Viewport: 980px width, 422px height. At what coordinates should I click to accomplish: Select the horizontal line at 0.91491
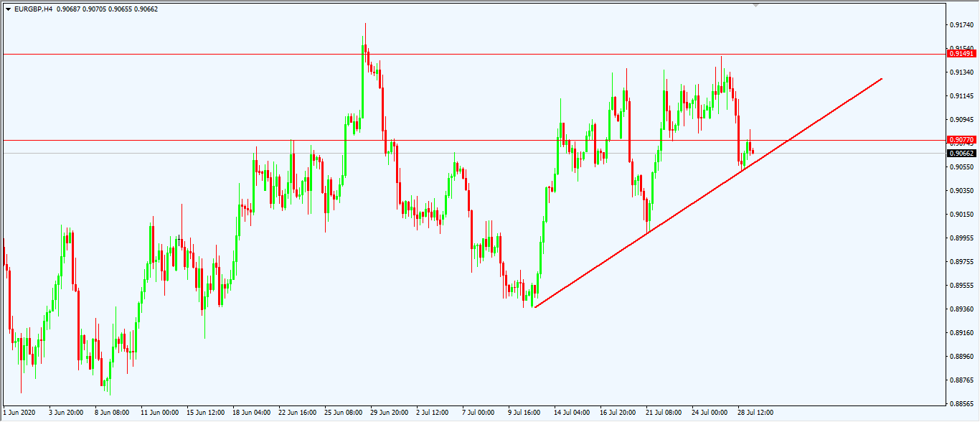tap(473, 54)
